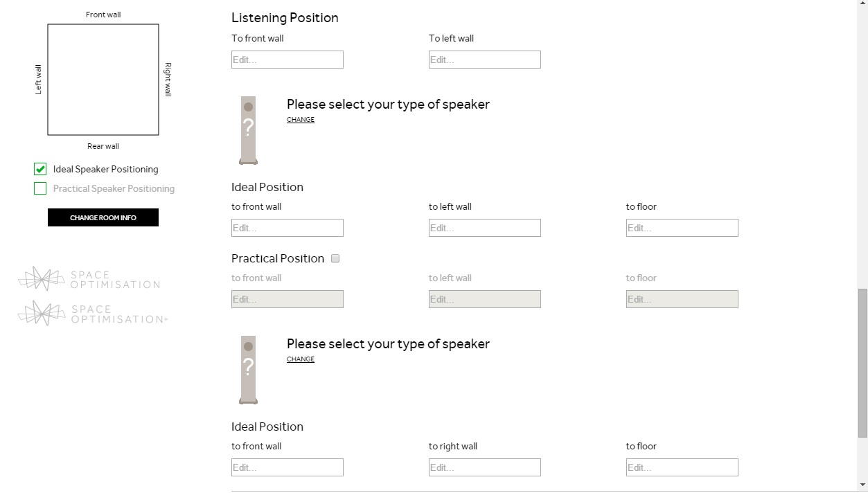Click the second speaker placeholder image
Viewport: 868px width, 493px height.
click(x=249, y=370)
